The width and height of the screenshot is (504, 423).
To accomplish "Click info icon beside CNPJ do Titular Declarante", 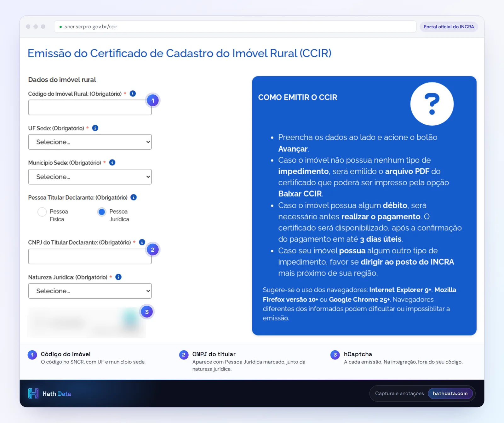I will tap(142, 242).
